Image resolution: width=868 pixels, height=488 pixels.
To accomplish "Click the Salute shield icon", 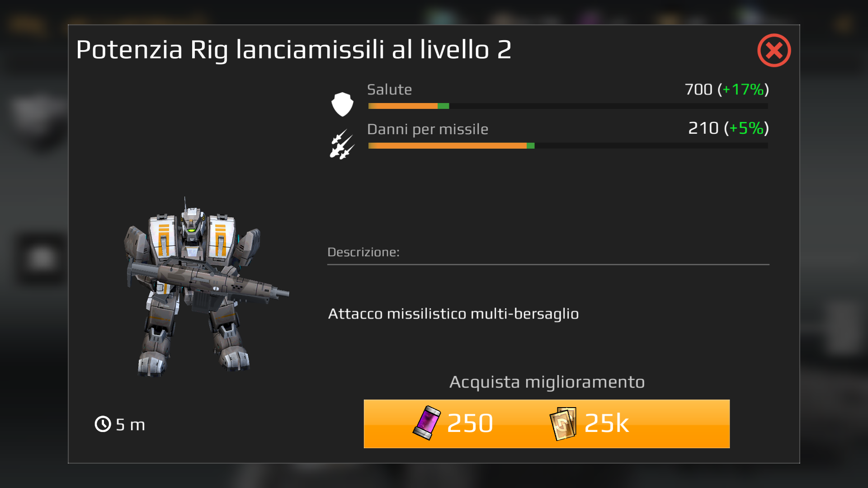I will click(342, 104).
